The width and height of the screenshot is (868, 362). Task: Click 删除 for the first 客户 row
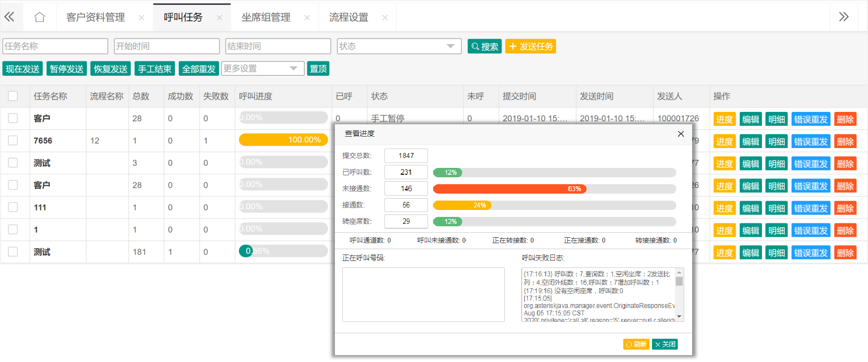click(x=845, y=119)
